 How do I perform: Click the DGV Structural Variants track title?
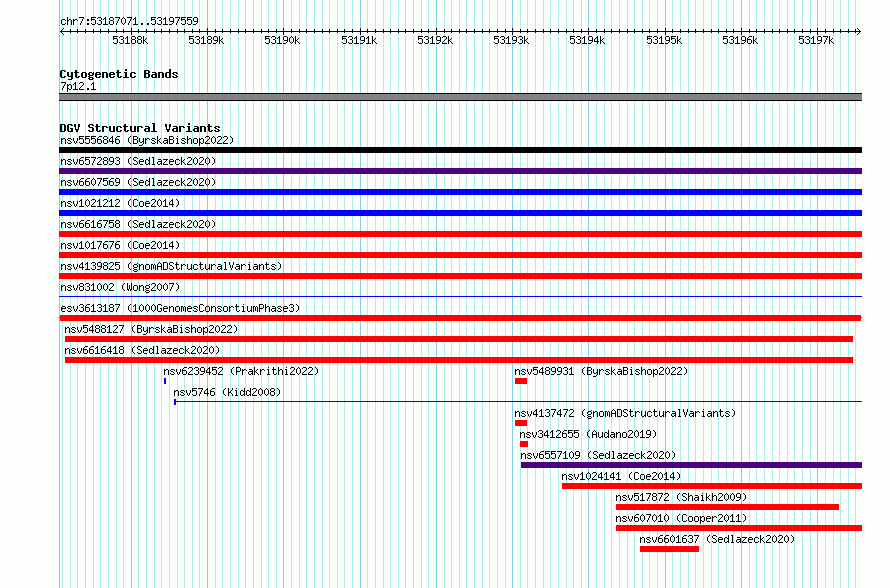tap(140, 128)
